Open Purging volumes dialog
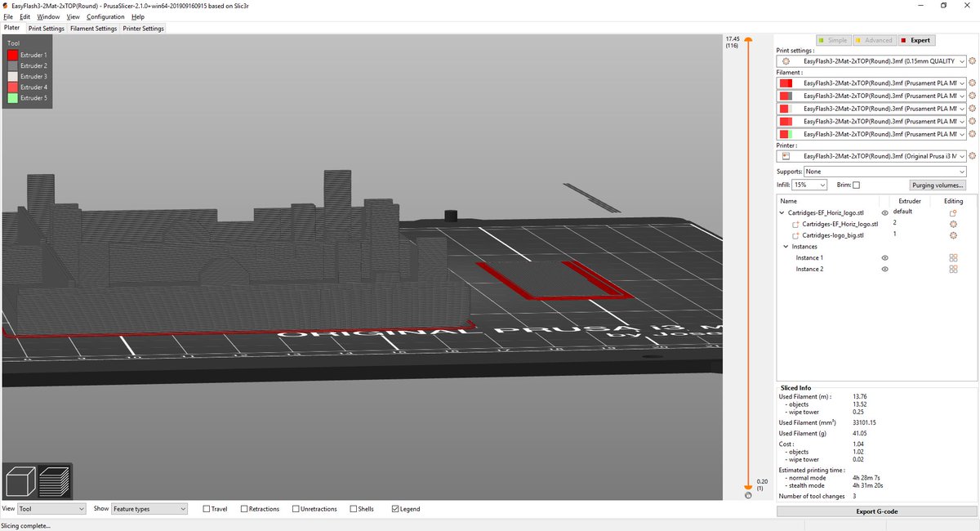The width and height of the screenshot is (980, 531). 937,185
